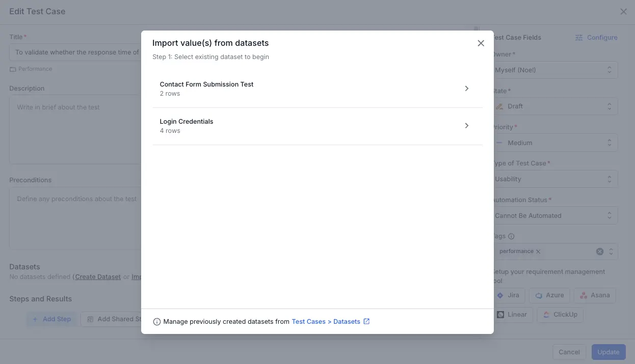Close the Import values from datasets dialog
The image size is (635, 364).
click(481, 43)
